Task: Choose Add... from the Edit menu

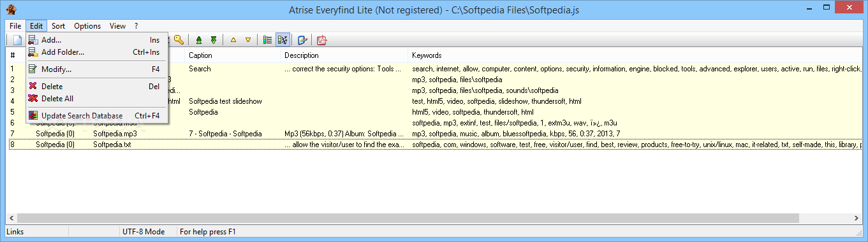Action: coord(97,40)
